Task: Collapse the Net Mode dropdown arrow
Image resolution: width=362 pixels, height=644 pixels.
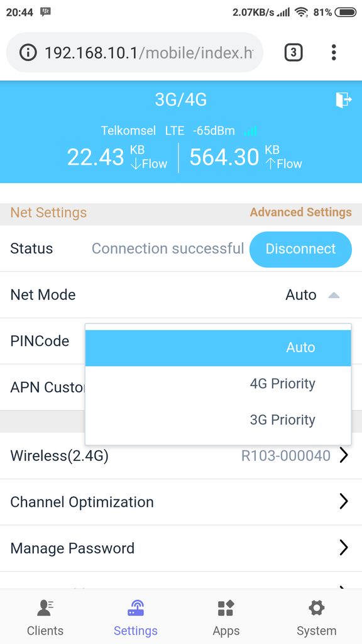Action: click(334, 295)
